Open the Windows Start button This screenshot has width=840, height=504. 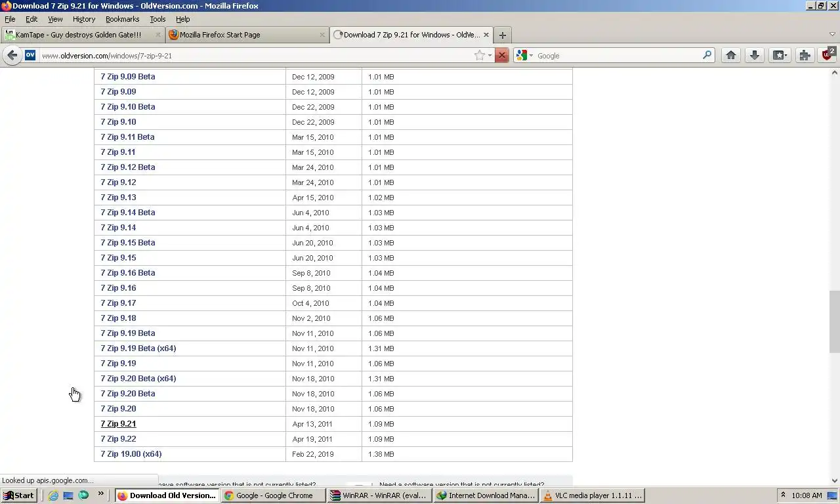[x=19, y=495]
